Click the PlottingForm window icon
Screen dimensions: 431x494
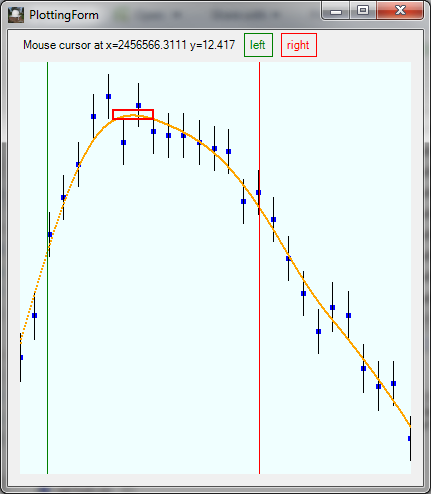pos(16,15)
